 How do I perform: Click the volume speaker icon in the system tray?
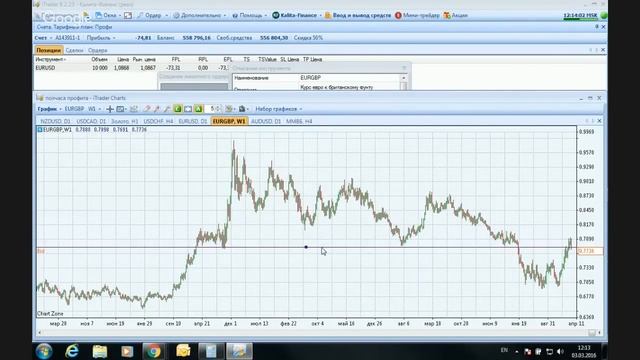(x=560, y=351)
